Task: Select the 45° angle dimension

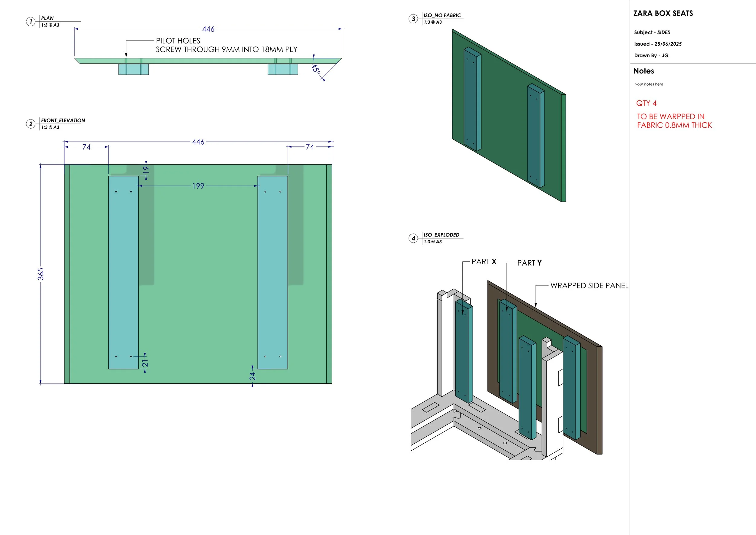Action: 315,69
